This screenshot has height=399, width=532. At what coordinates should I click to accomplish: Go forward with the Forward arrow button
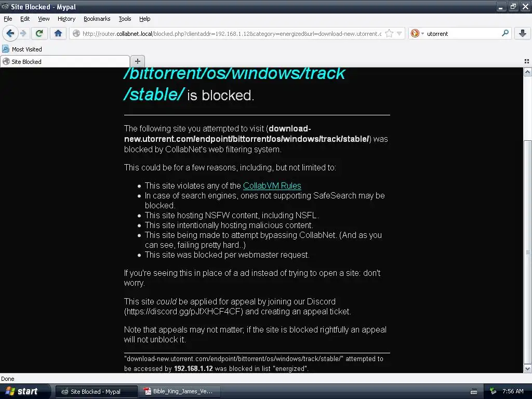[23, 33]
